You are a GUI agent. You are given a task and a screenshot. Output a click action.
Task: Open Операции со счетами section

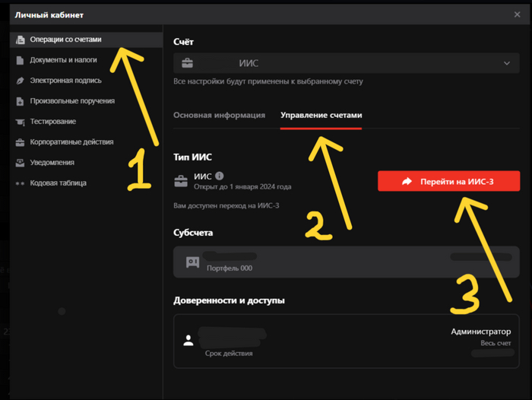pyautogui.click(x=87, y=40)
